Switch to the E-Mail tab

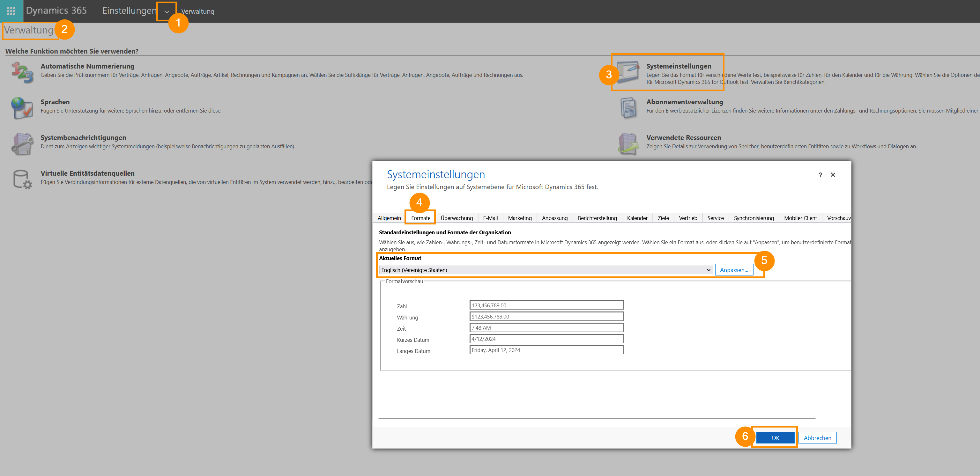pyautogui.click(x=490, y=218)
